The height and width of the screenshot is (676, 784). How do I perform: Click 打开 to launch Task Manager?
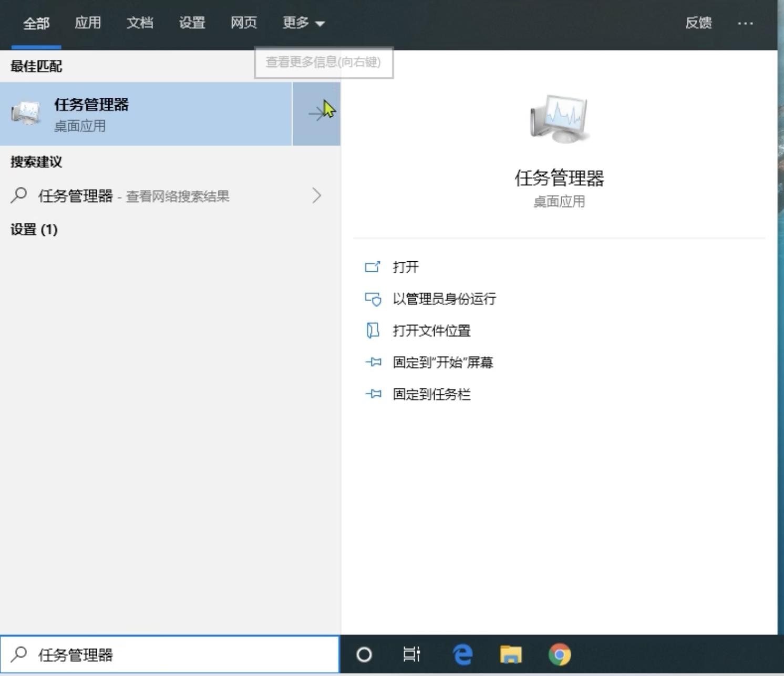(x=405, y=267)
